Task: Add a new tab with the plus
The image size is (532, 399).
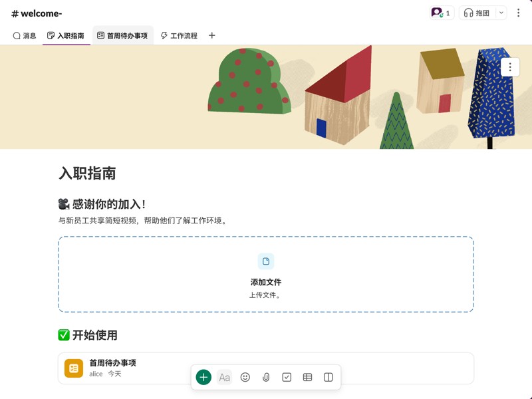Action: (211, 35)
